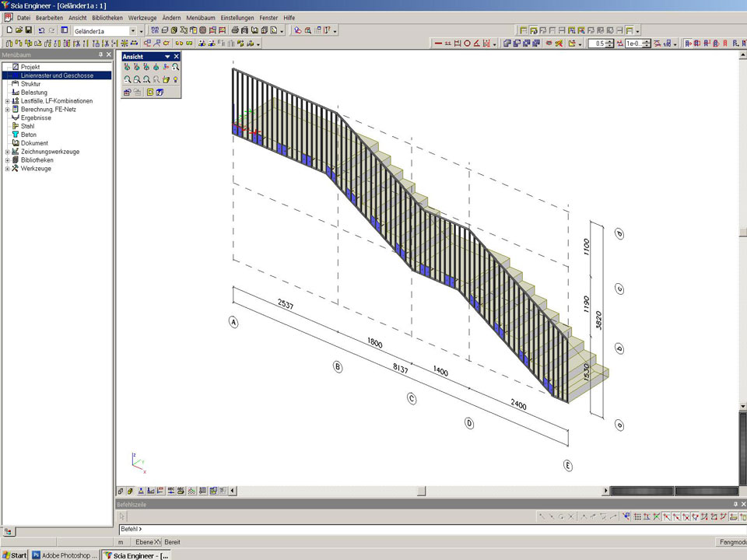
Task: Click the red circle tool icon
Action: click(x=468, y=44)
